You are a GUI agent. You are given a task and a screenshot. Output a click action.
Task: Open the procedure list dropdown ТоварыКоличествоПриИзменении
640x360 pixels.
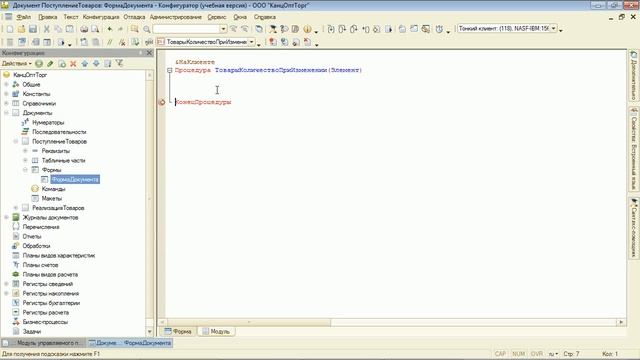pos(251,42)
